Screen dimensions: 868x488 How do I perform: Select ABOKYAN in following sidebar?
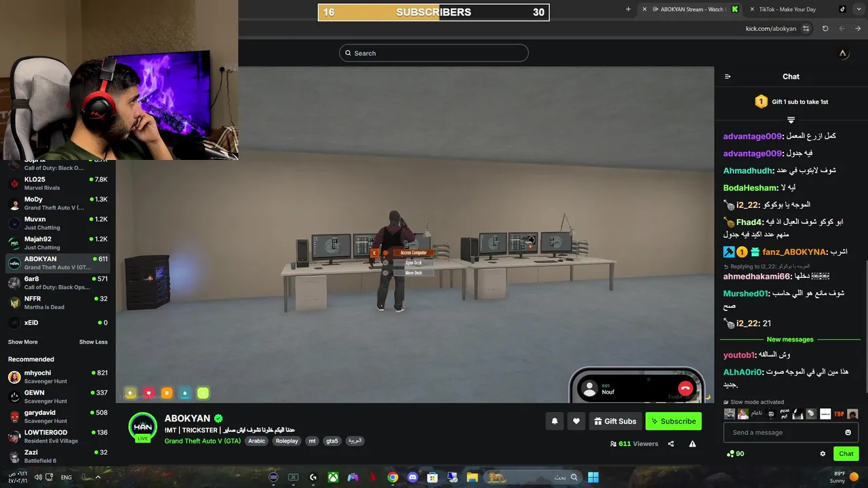pos(58,263)
